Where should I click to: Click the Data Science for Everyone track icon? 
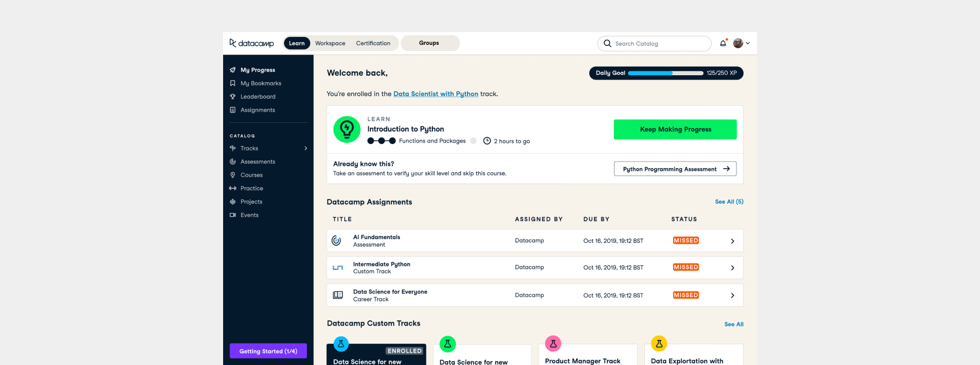point(338,295)
